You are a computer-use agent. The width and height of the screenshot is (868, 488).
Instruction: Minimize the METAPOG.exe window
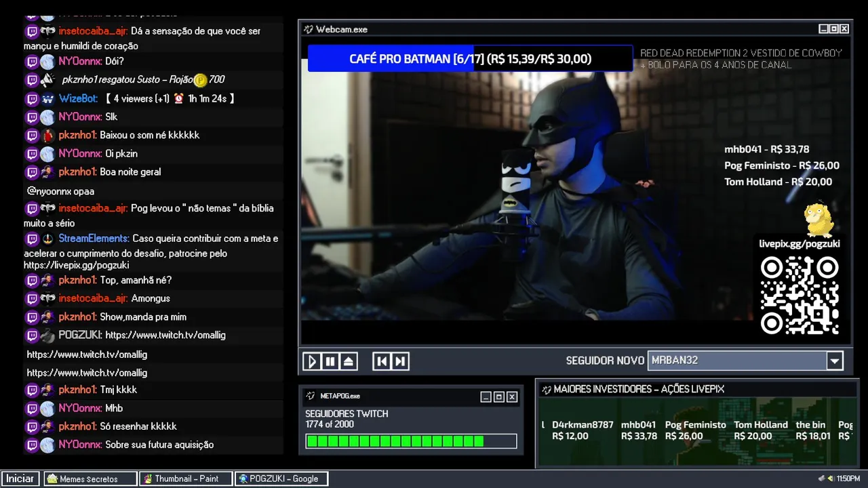coord(486,397)
